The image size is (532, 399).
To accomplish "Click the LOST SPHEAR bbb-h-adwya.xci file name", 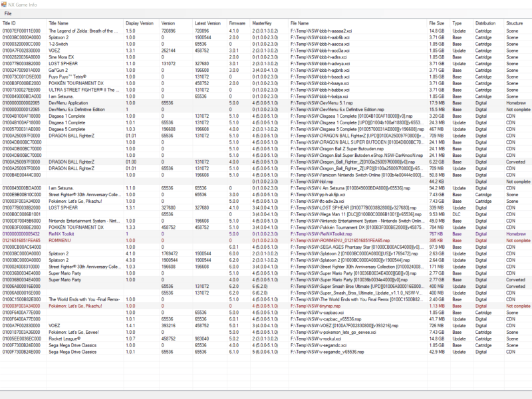I will 320,64.
